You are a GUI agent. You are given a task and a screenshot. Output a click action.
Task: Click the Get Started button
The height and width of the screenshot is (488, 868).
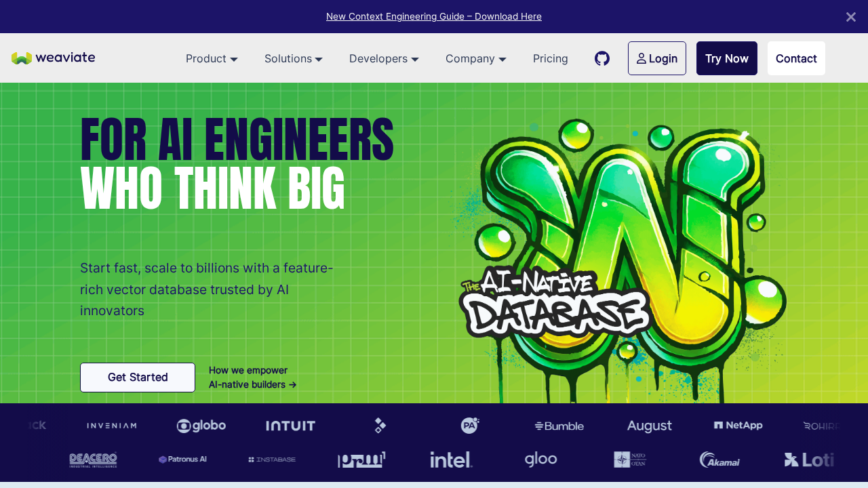point(138,378)
